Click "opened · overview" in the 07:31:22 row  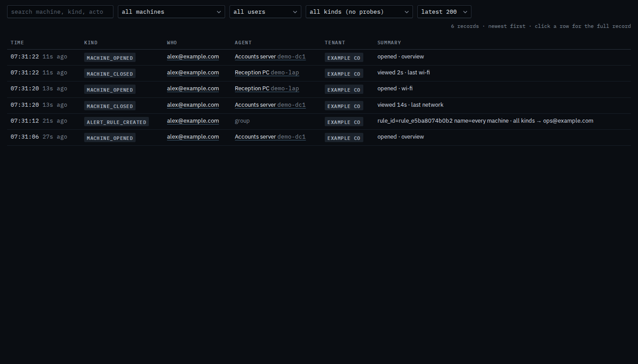(x=401, y=57)
